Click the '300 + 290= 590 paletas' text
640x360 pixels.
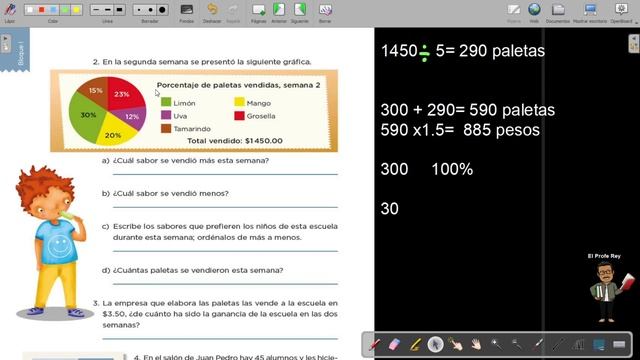coord(468,110)
